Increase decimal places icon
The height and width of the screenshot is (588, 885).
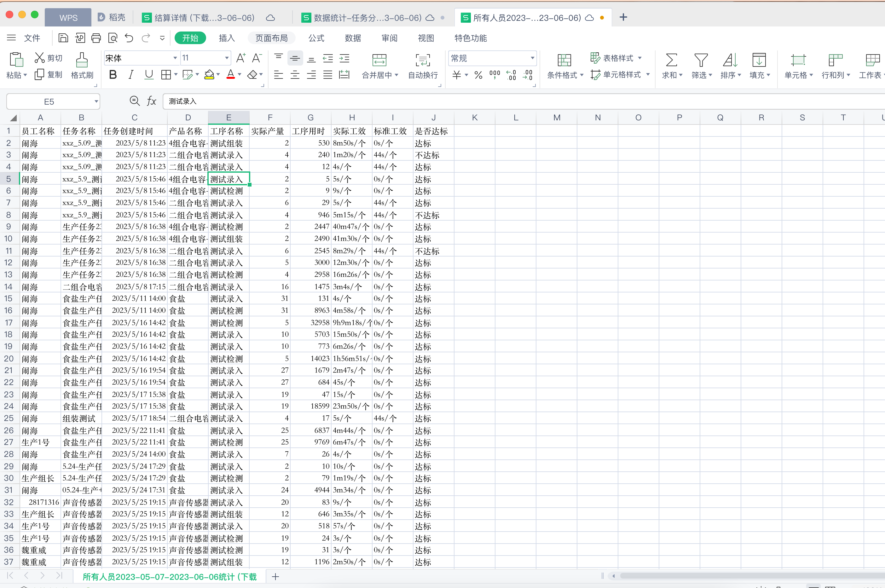pos(511,75)
